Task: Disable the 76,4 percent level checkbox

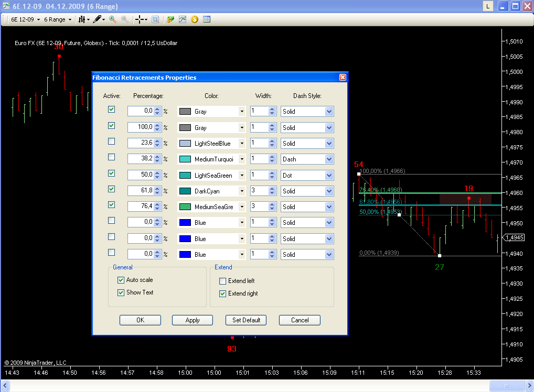Action: pyautogui.click(x=111, y=204)
